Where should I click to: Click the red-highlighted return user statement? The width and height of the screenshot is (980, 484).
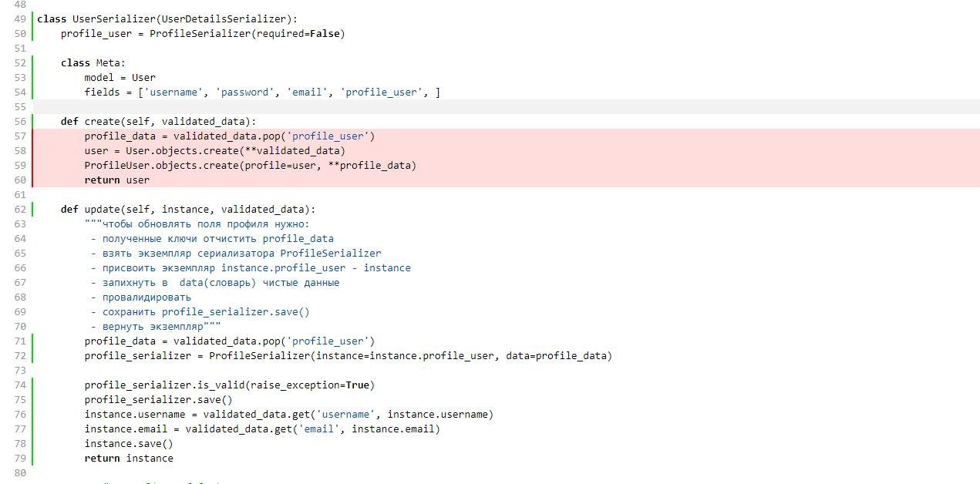pos(117,180)
